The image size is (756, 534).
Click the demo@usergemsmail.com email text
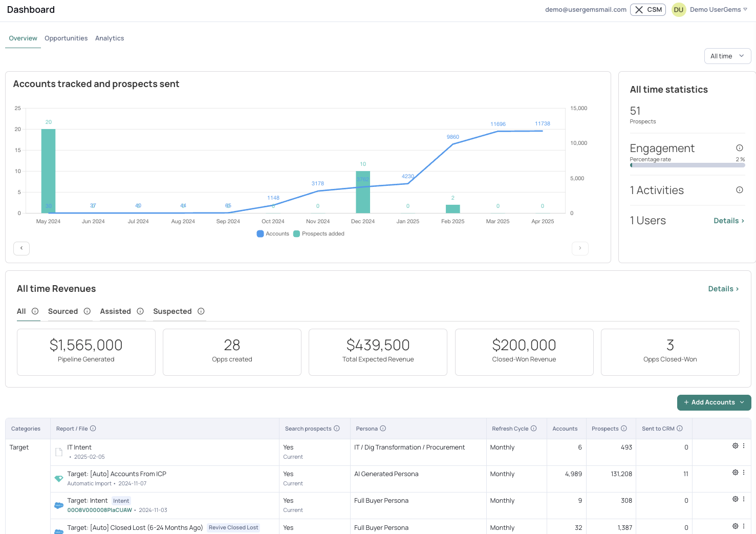coord(586,10)
